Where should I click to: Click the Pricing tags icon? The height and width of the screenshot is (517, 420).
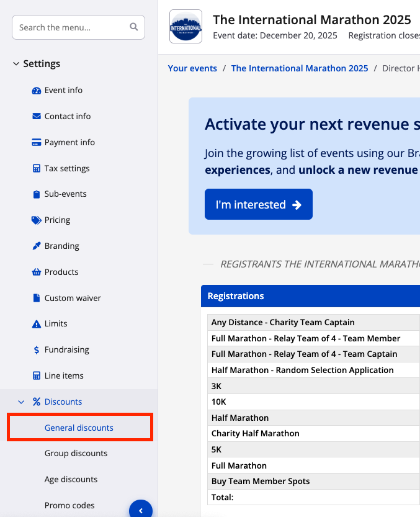pyautogui.click(x=37, y=220)
